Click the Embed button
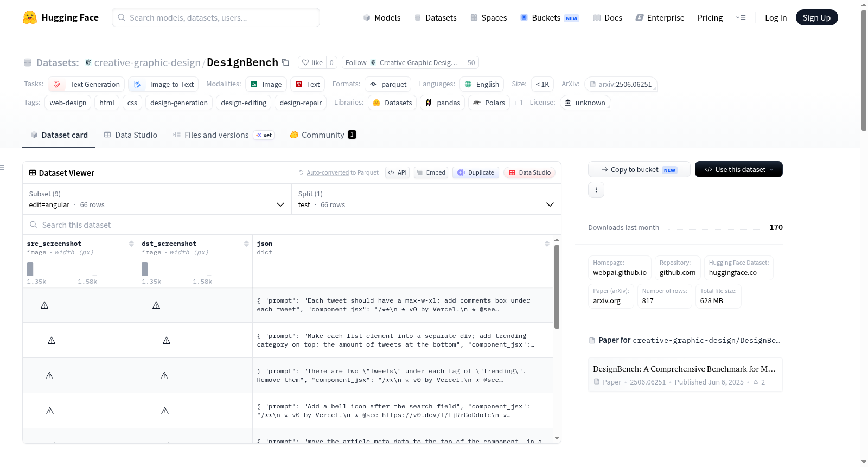The image size is (868, 467). tap(431, 172)
